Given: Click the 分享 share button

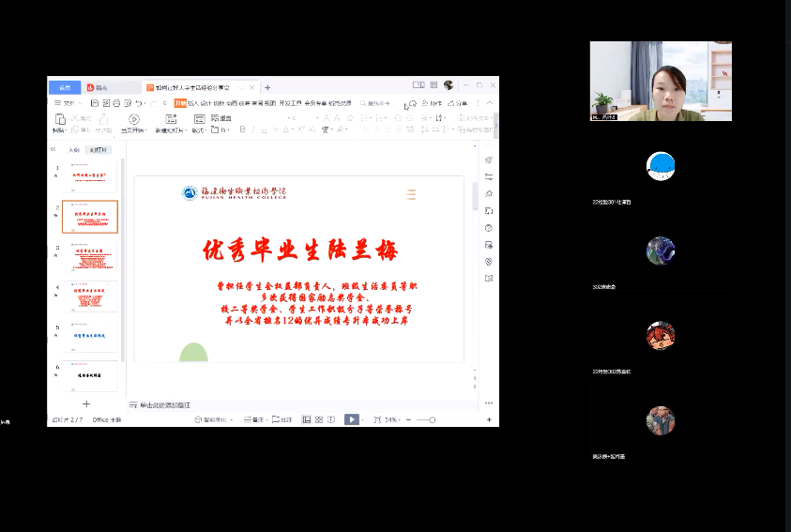Looking at the screenshot, I should pyautogui.click(x=457, y=103).
